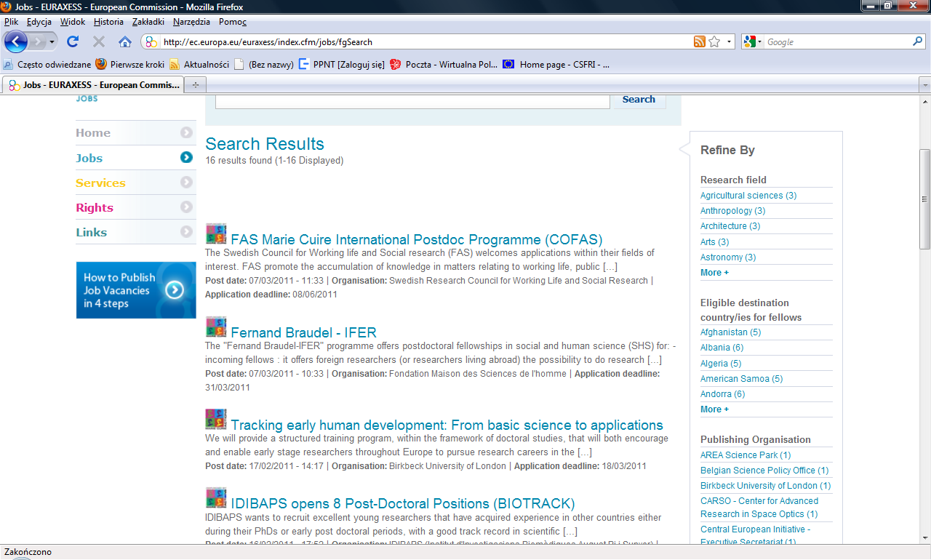Open the (Bez nazwy) bookmark
Viewport: 931px width, 560px height.
tap(264, 64)
